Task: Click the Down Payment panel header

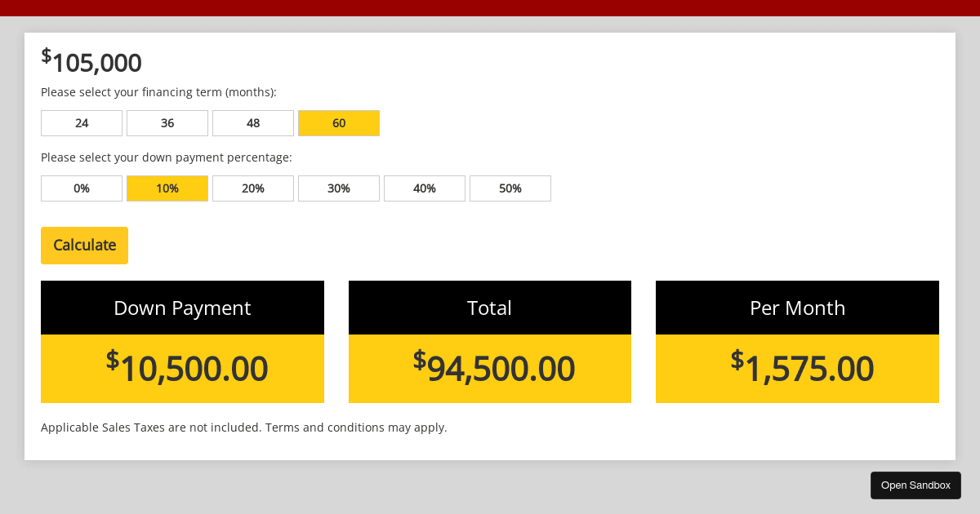Action: (x=182, y=308)
